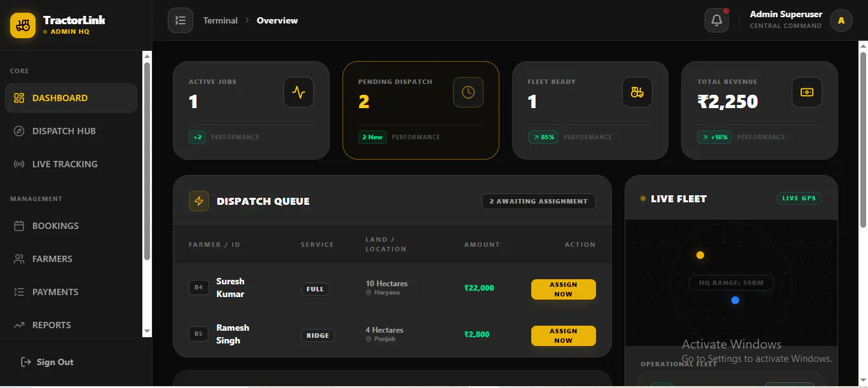
Task: Click the Dispatch Queue lightning bolt icon
Action: pyautogui.click(x=199, y=201)
